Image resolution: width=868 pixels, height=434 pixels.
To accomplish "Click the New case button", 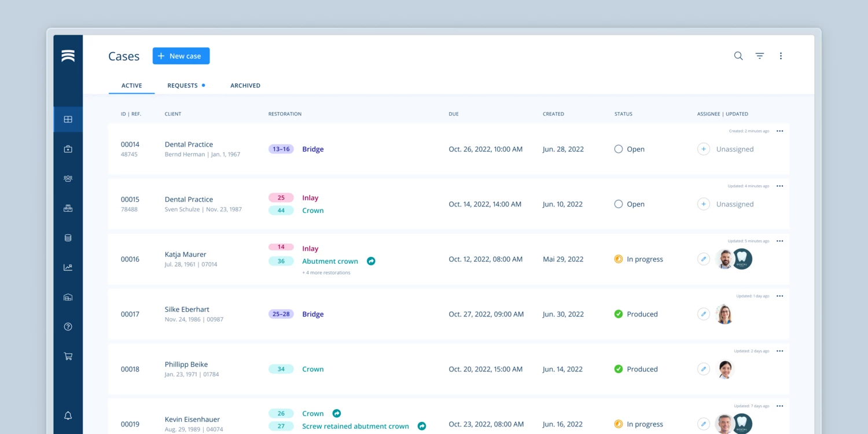I will tap(181, 56).
